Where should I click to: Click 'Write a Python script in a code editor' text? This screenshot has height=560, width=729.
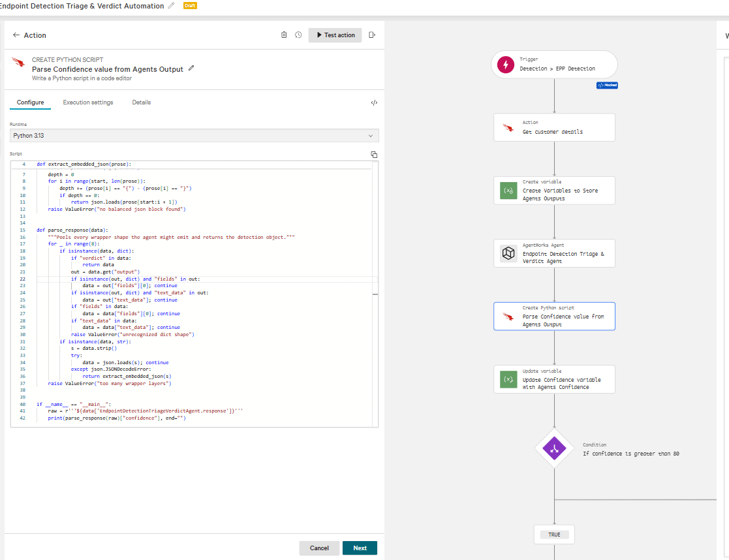[82, 78]
